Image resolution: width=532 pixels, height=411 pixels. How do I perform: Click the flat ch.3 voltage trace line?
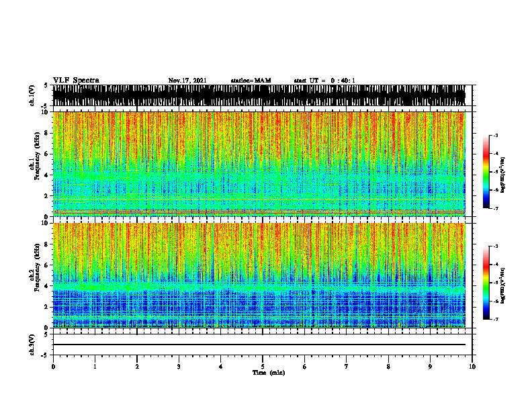[x=259, y=345]
